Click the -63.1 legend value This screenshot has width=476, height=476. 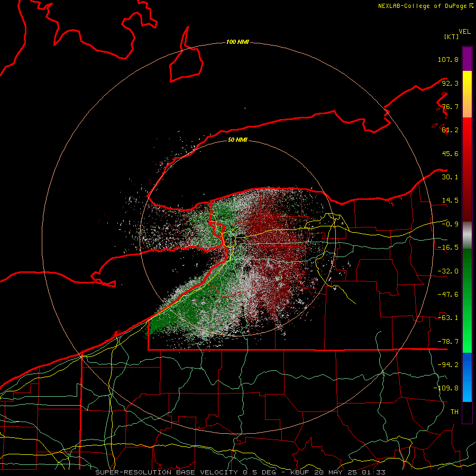click(x=448, y=318)
